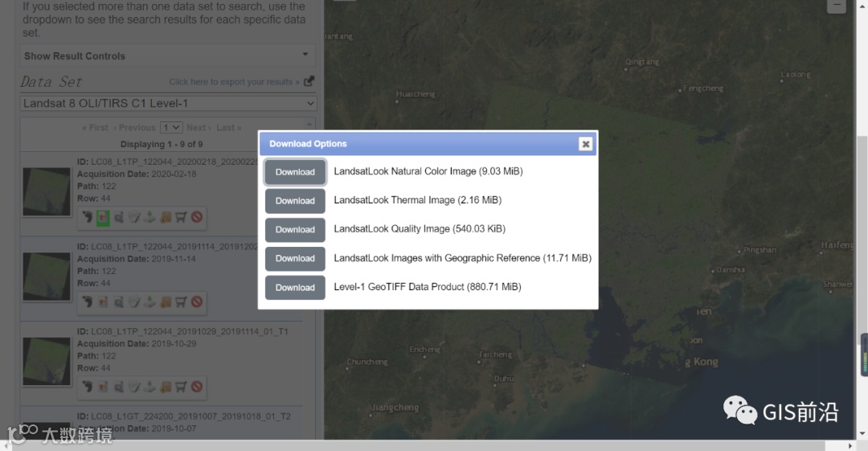Compare browse for 2020-02-18 scene
The height and width of the screenshot is (451, 868).
(x=118, y=217)
